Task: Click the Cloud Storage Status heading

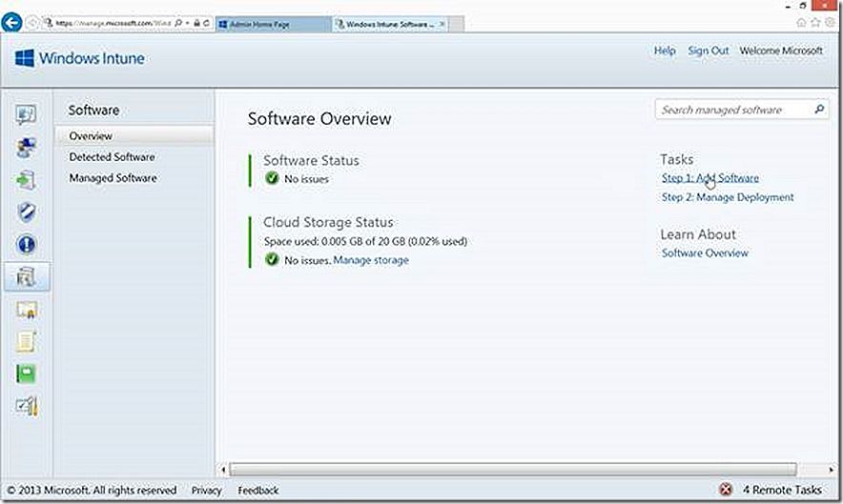Action: (x=328, y=222)
